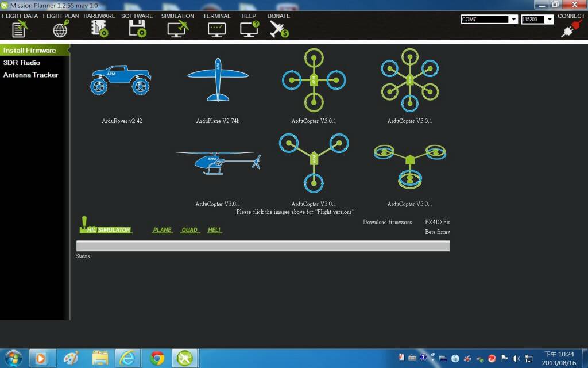Select the Install Firmware tab
588x368 pixels.
click(34, 51)
